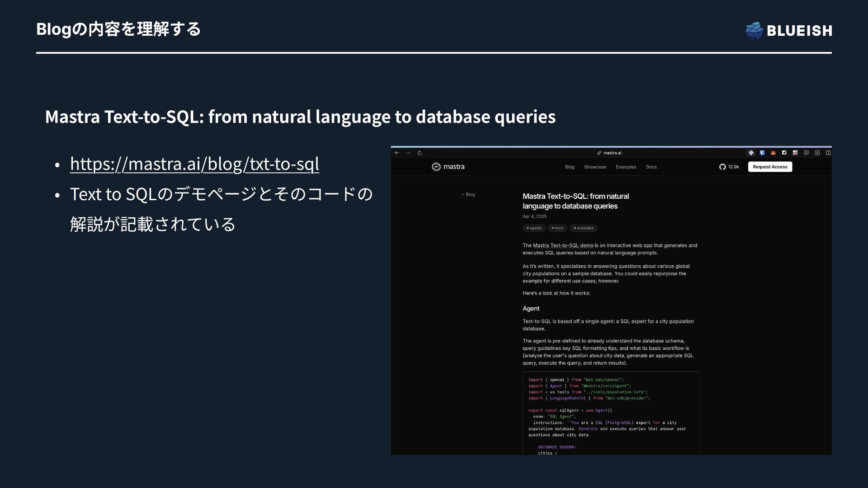This screenshot has height=488, width=868.
Task: Go to Examples in navigation
Action: (x=626, y=167)
